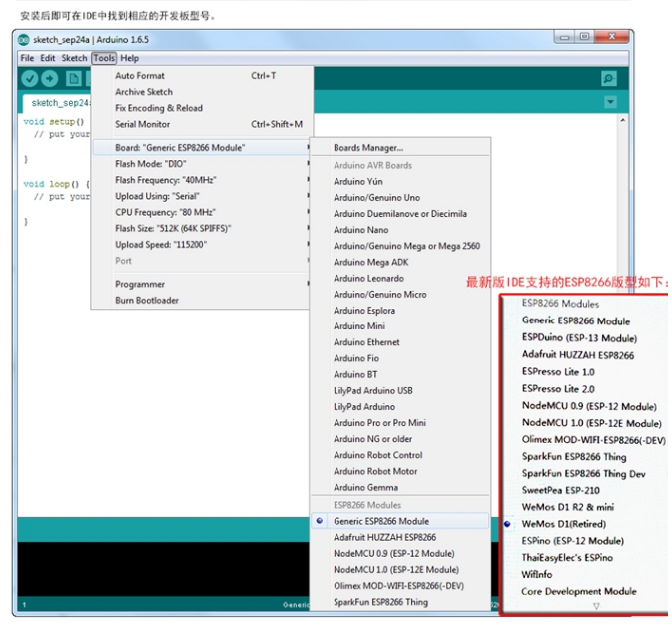This screenshot has width=672, height=641.
Task: Select Arduino/Genuino Mega or Mega 2560
Action: click(399, 246)
